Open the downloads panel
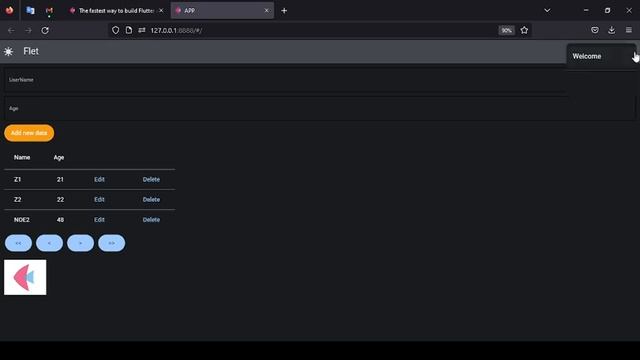This screenshot has height=360, width=640. 611,30
